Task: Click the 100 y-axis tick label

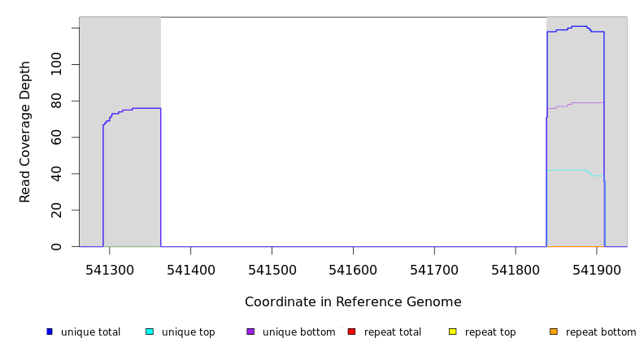Action: click(x=56, y=65)
